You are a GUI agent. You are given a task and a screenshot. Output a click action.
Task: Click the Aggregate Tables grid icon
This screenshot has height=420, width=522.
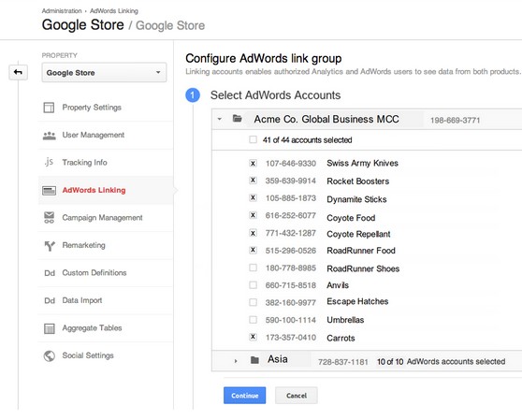pyautogui.click(x=50, y=328)
